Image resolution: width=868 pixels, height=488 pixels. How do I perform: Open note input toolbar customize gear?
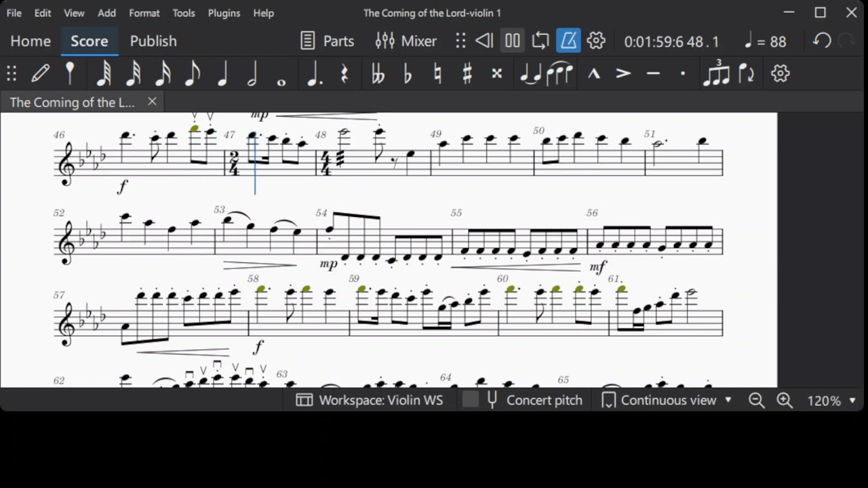tap(781, 73)
